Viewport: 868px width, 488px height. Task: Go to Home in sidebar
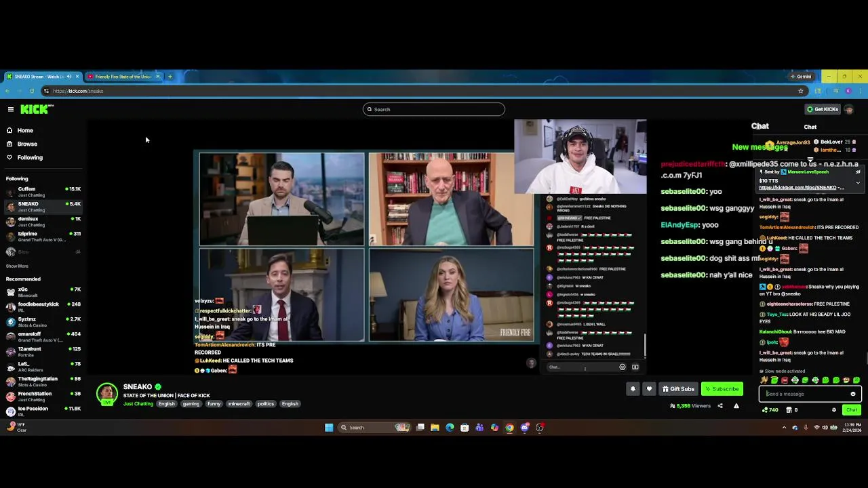25,130
